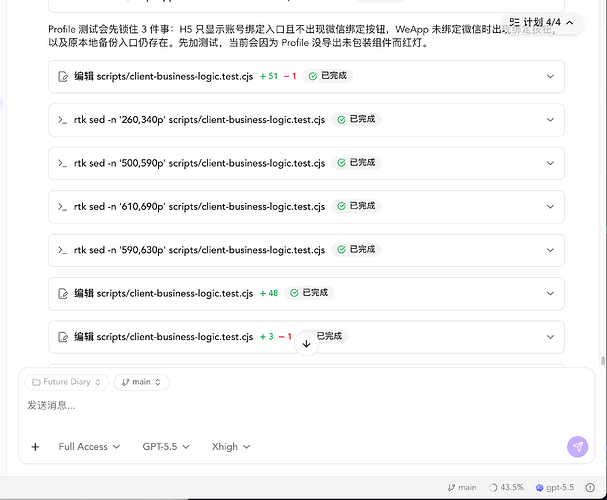Image resolution: width=607 pixels, height=500 pixels.
Task: Send message with the purple paper-plane button
Action: 578,447
